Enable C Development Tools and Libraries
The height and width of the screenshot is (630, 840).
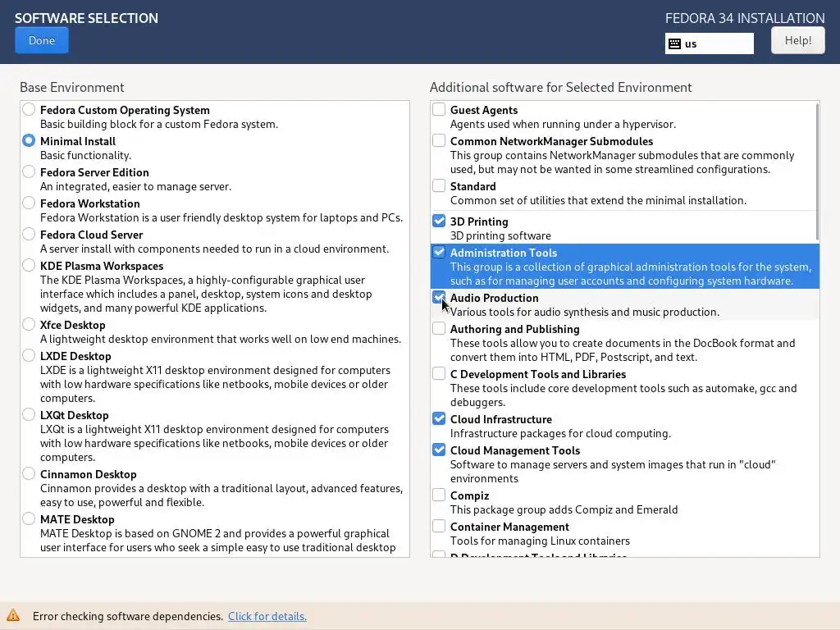439,373
